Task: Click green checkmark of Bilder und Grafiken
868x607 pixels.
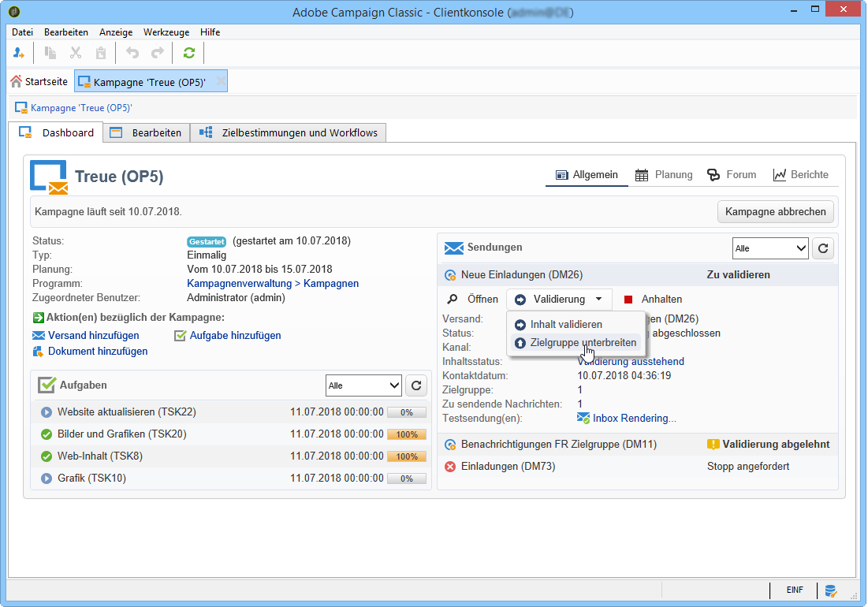Action: (x=47, y=434)
